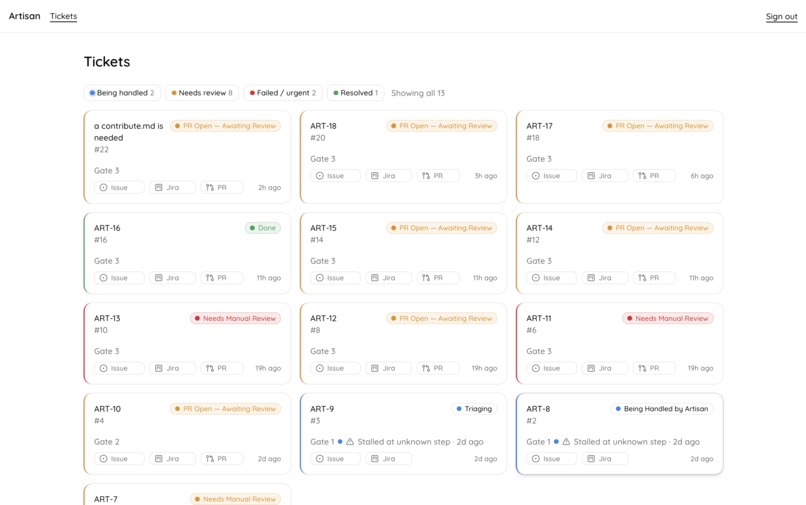This screenshot has width=806, height=505.
Task: Open Issue link on ART-14 card
Action: pos(551,278)
